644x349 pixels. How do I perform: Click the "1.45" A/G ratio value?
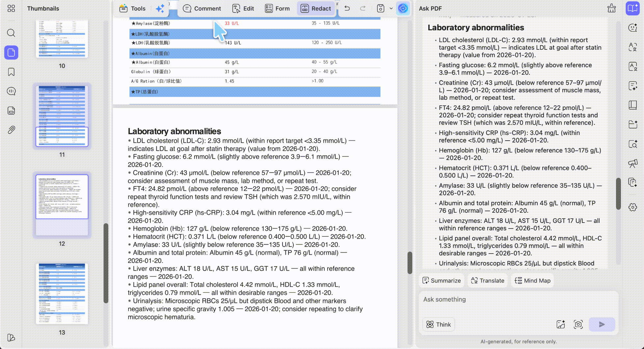(229, 81)
